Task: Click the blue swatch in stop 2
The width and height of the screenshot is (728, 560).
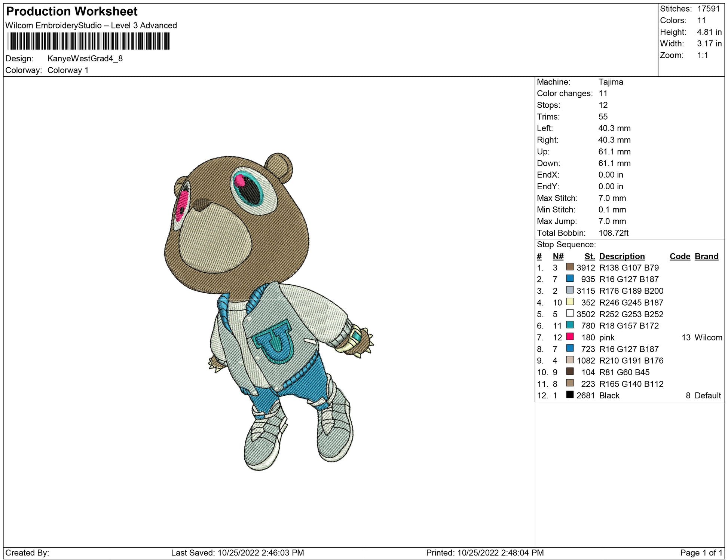Action: click(x=570, y=278)
